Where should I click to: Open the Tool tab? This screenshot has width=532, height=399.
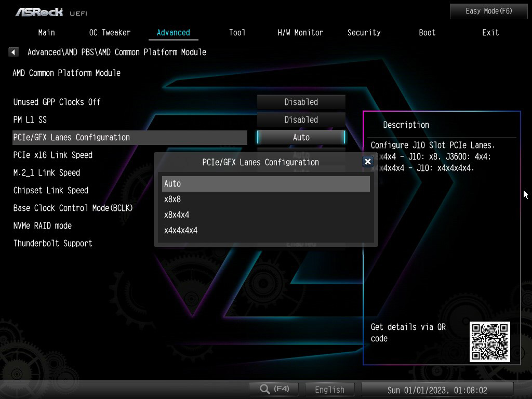tap(237, 33)
